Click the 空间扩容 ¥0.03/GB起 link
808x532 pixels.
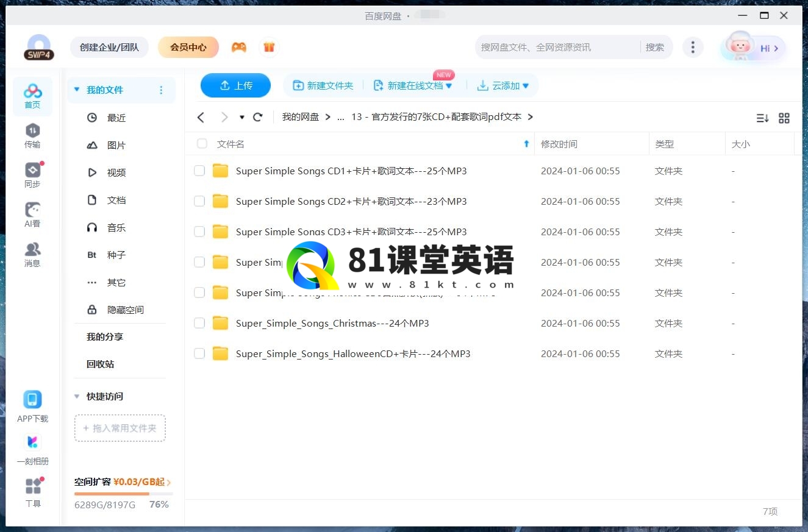pos(123,482)
